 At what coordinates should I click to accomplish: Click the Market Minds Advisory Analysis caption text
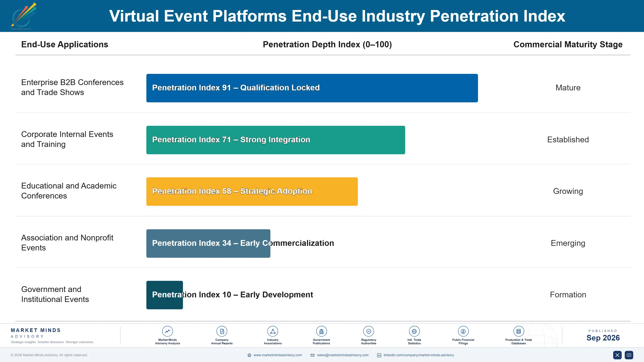click(168, 342)
